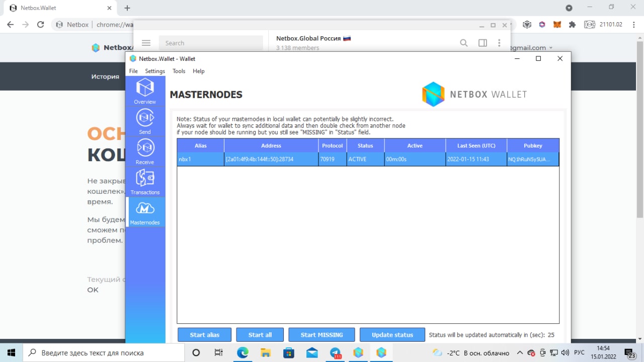Open the Tools menu
The image size is (644, 362).
tap(179, 71)
